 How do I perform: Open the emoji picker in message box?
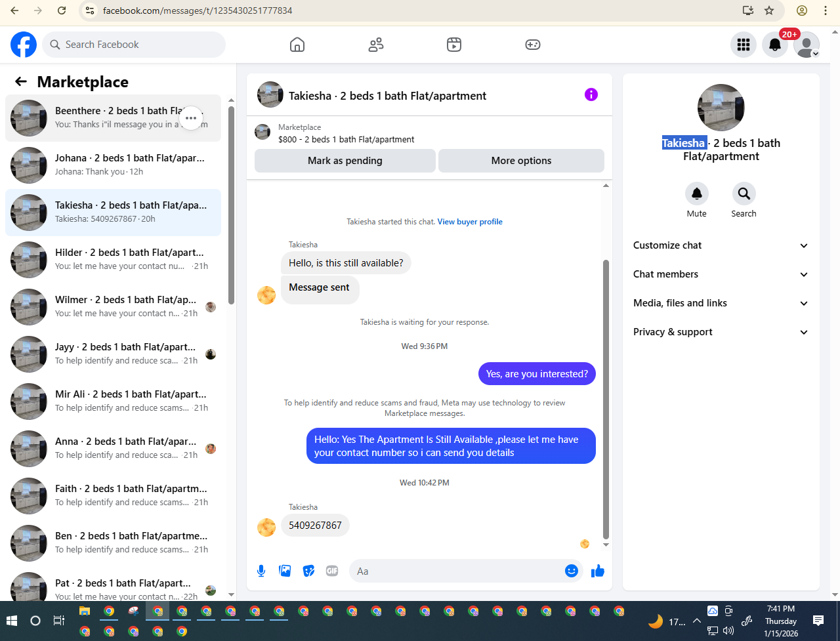572,571
